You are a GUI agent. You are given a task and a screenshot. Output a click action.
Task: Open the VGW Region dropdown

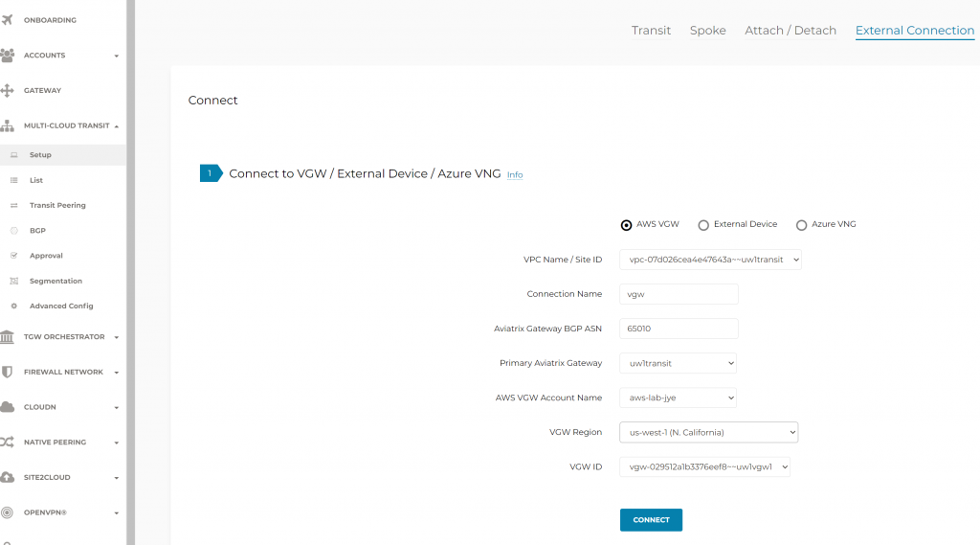[709, 432]
